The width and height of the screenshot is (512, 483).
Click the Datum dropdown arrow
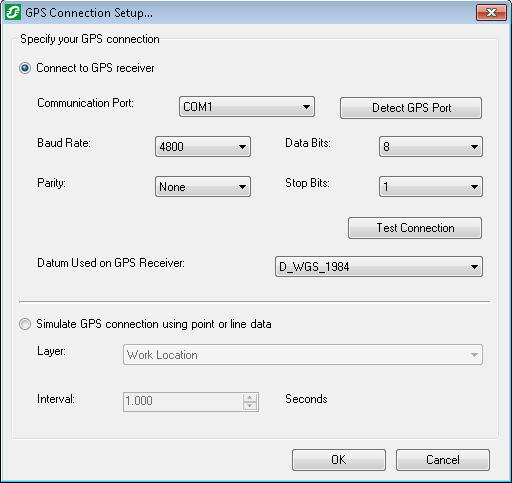tap(474, 267)
